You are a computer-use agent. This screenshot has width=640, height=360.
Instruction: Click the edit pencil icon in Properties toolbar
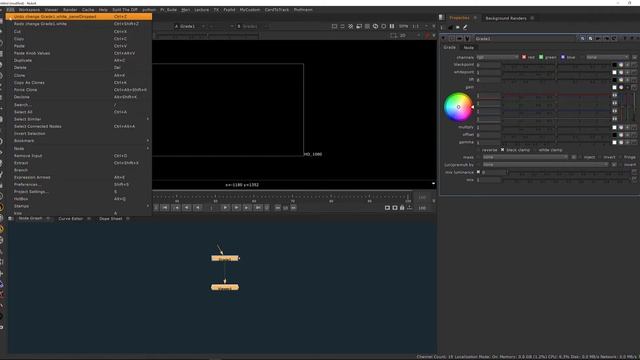click(465, 27)
